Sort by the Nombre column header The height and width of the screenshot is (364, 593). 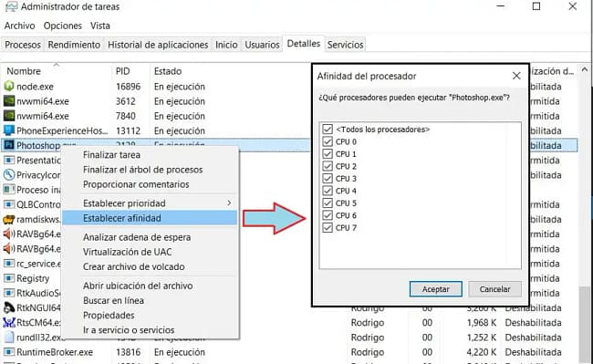pyautogui.click(x=57, y=71)
